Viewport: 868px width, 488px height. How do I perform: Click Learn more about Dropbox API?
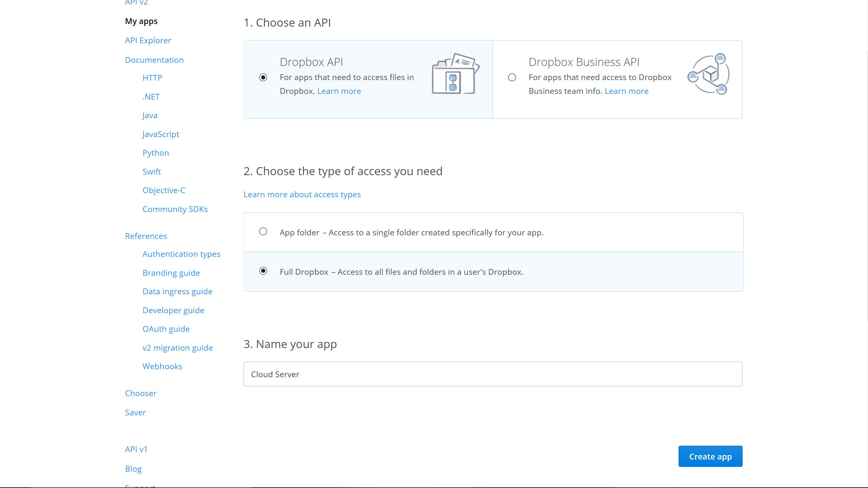point(339,91)
